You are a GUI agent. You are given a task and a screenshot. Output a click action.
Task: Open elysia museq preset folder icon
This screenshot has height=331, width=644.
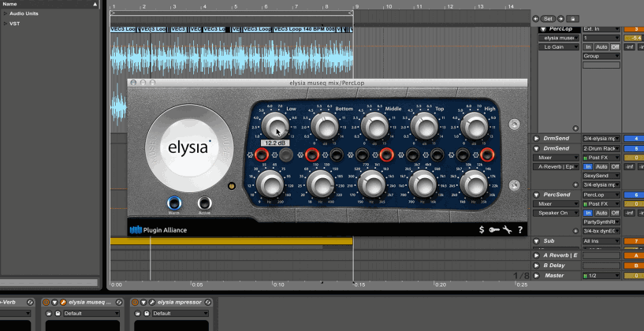(x=49, y=314)
